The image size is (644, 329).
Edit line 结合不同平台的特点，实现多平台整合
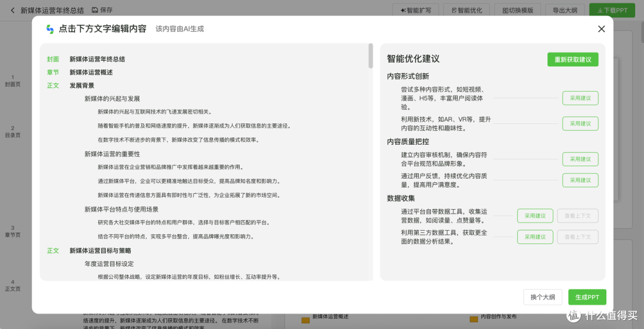[x=176, y=237]
